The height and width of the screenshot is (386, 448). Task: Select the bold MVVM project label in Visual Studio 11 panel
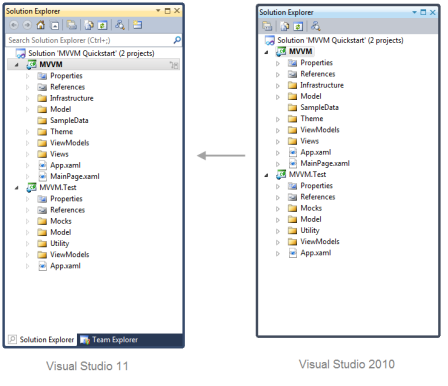pyautogui.click(x=51, y=64)
